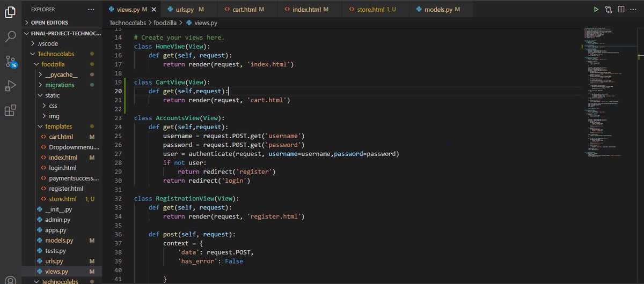644x284 pixels.
Task: Open the Accounts icon at bottom
Action: coord(10,281)
